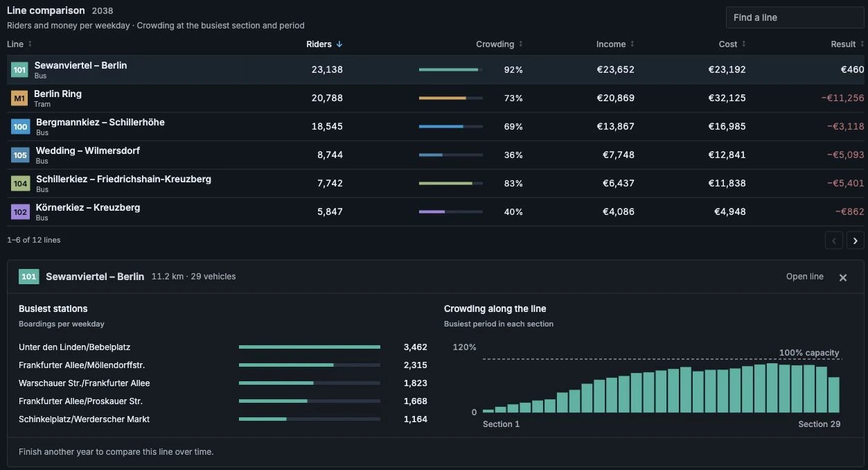Click the Warschauer Str./Frankfurter Allee station
Screen dimensions: 868x470
pyautogui.click(x=85, y=383)
